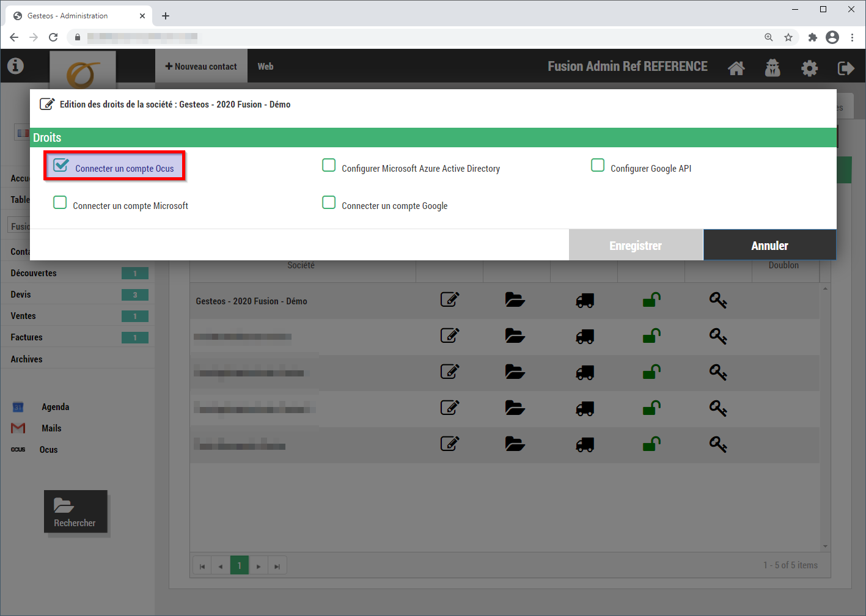Open the Chrome three-dot menu
The height and width of the screenshot is (616, 866).
[852, 37]
